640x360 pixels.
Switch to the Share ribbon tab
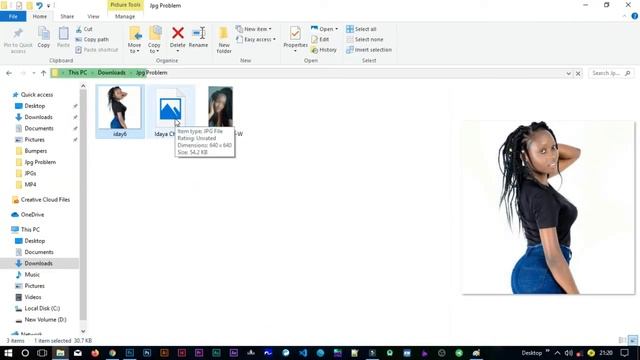67,16
